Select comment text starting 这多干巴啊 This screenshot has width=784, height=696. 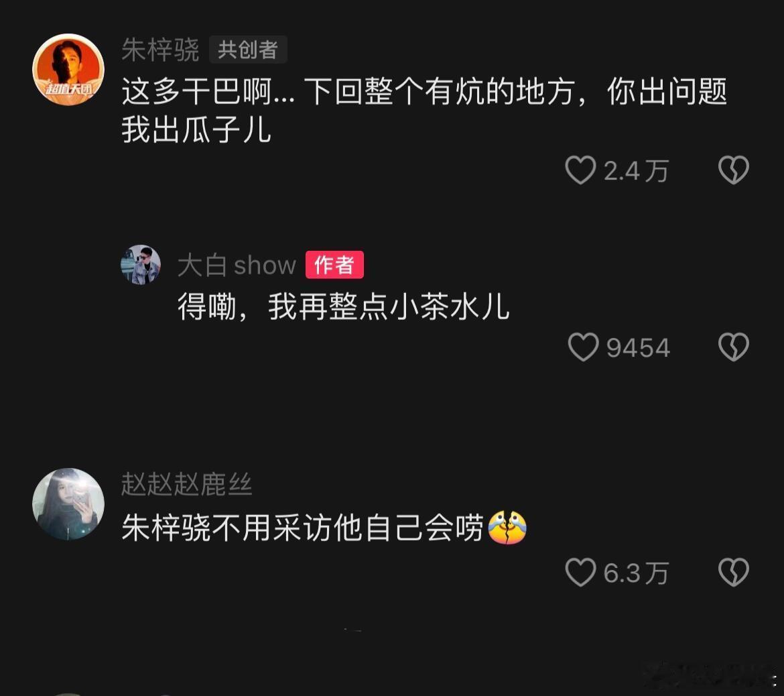point(425,111)
